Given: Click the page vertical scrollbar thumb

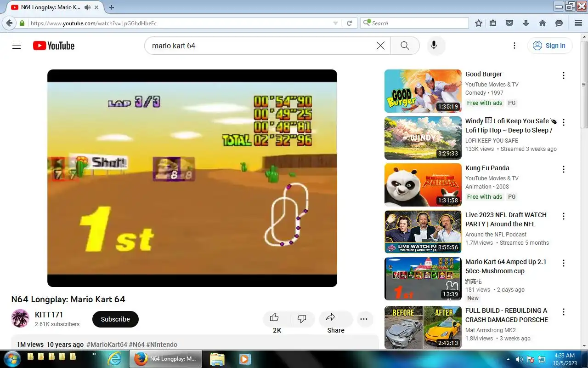Looking at the screenshot, I should (x=584, y=84).
